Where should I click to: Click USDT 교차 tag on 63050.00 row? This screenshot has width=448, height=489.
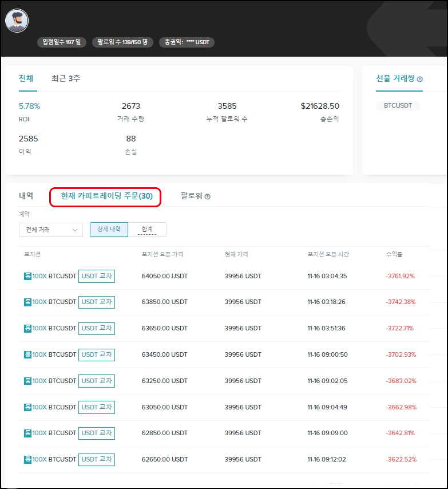[x=97, y=407]
